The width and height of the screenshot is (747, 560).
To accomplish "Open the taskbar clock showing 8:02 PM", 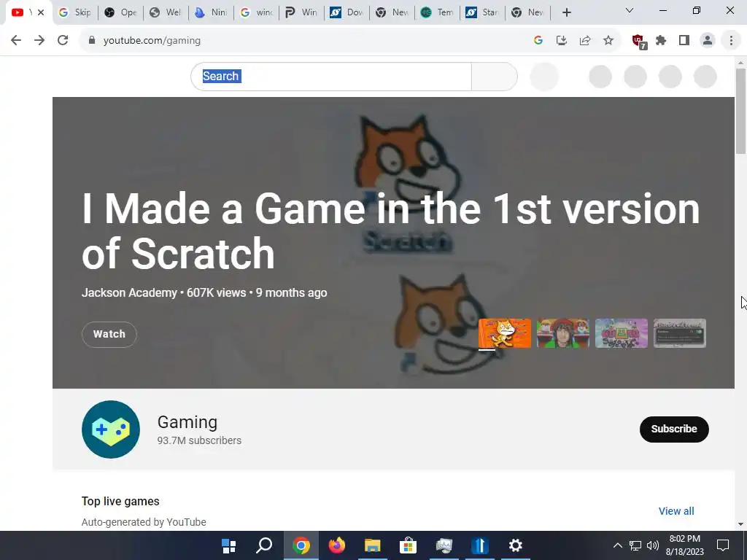I will pyautogui.click(x=684, y=545).
